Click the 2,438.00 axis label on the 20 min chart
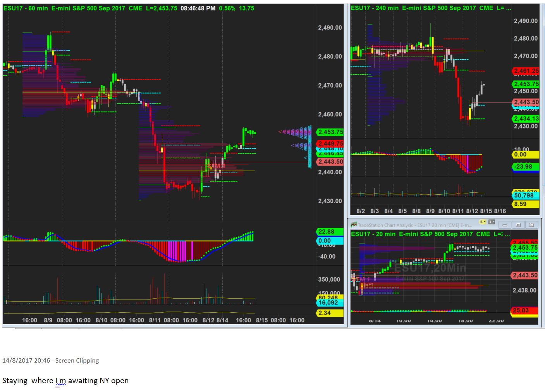The image size is (545, 392). pyautogui.click(x=524, y=290)
